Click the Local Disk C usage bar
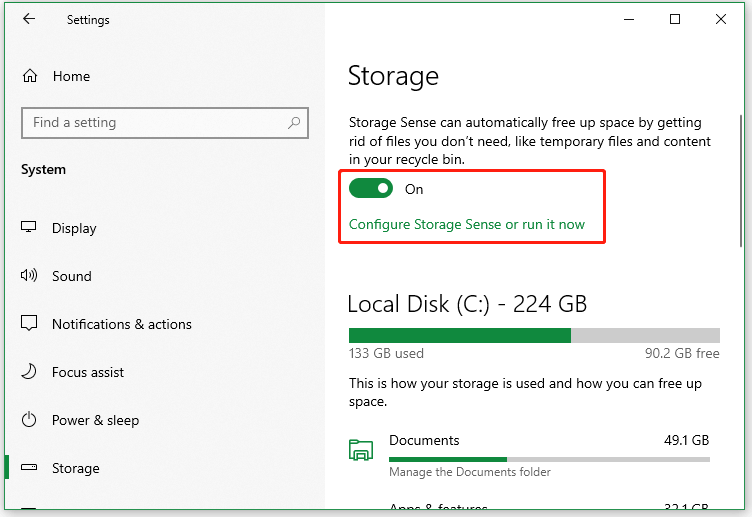The width and height of the screenshot is (752, 517). point(533,335)
